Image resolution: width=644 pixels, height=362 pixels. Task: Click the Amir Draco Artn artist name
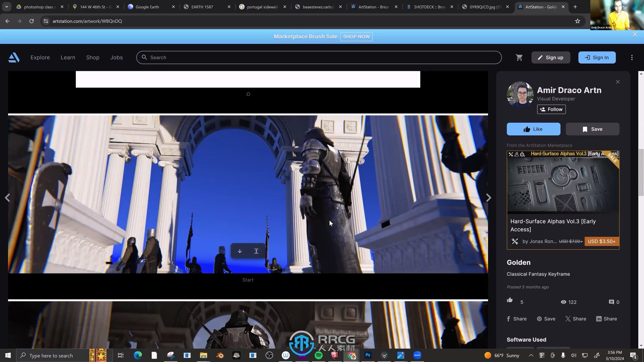(x=569, y=90)
